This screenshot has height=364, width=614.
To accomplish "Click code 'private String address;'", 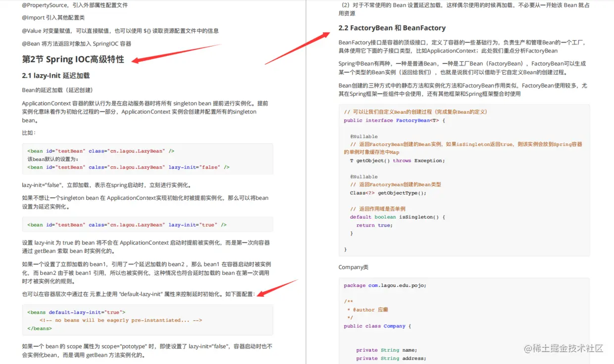I will pyautogui.click(x=391, y=358).
